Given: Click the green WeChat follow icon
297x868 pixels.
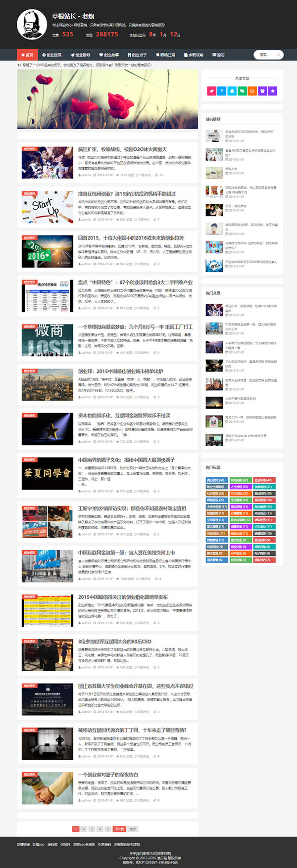Looking at the screenshot, I should tap(242, 91).
